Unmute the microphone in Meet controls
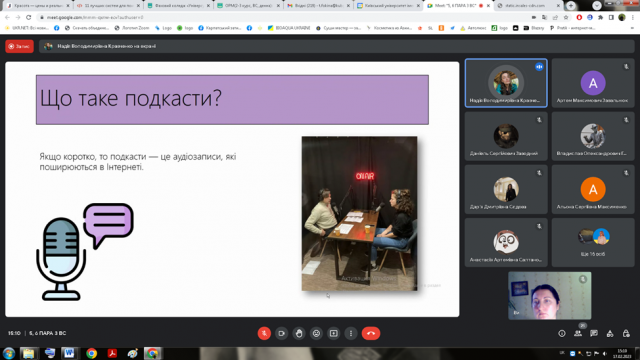This screenshot has width=640, height=360. (264, 333)
